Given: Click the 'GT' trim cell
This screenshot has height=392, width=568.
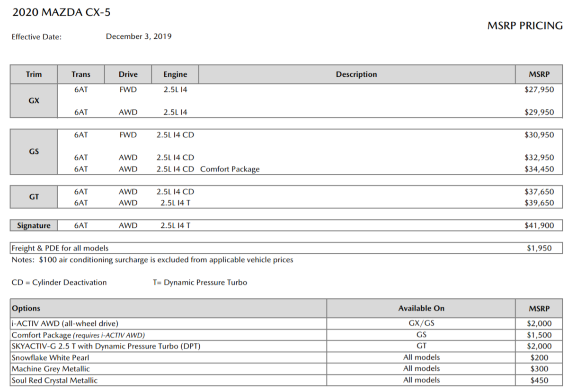Looking at the screenshot, I should pos(34,197).
